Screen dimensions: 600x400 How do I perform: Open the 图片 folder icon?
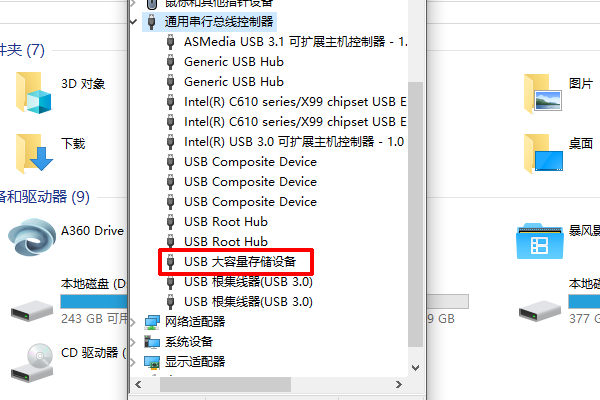pos(543,93)
